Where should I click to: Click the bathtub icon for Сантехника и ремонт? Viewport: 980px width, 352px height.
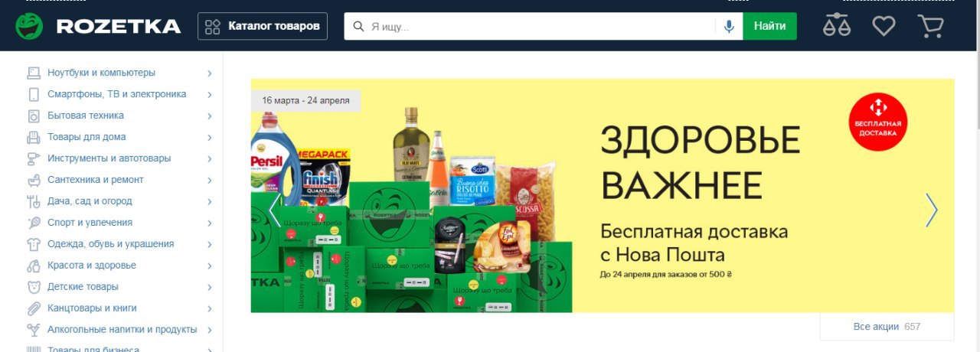[x=34, y=180]
